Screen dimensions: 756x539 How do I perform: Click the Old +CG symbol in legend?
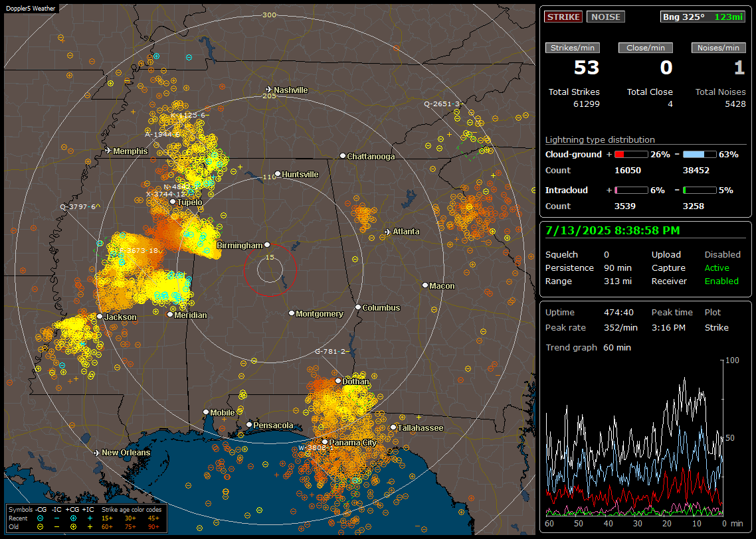click(73, 527)
